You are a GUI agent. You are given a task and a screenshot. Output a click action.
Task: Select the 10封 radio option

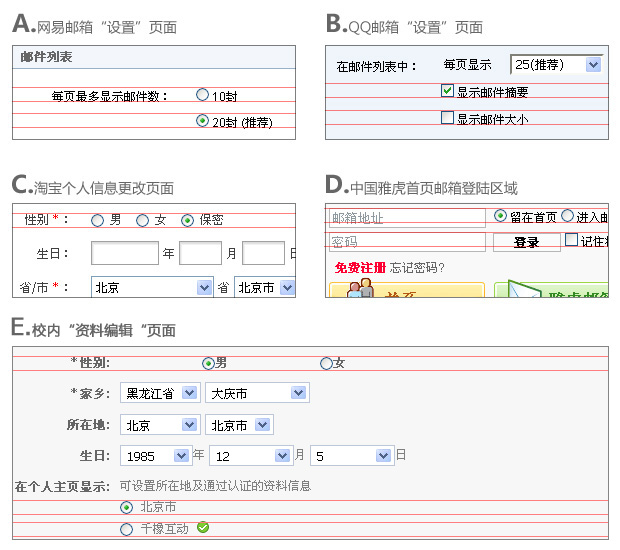pyautogui.click(x=203, y=95)
